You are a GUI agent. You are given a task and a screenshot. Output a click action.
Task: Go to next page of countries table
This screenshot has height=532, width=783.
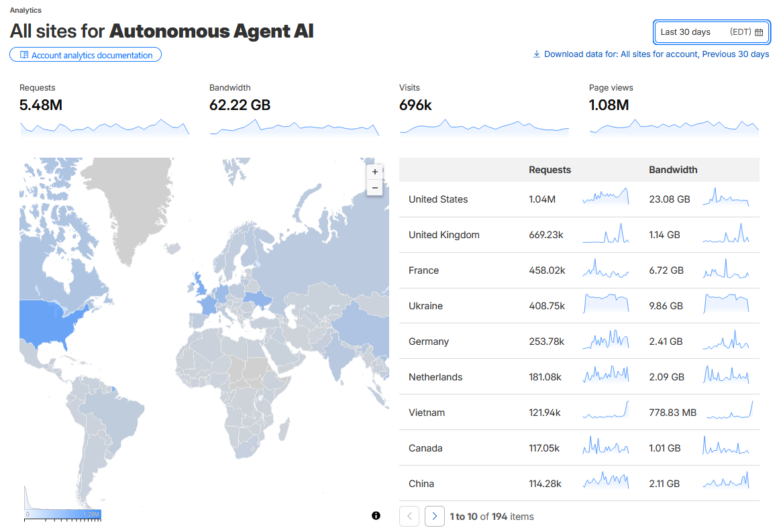(x=435, y=516)
